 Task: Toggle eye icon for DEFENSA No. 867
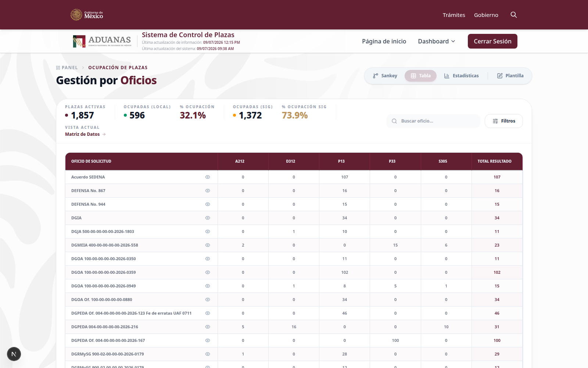click(x=208, y=191)
